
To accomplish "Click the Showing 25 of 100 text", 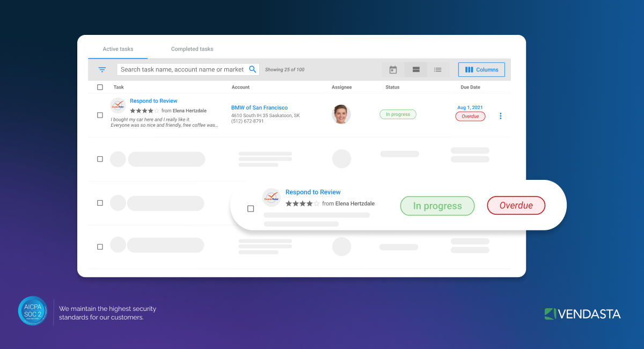I will click(x=285, y=70).
